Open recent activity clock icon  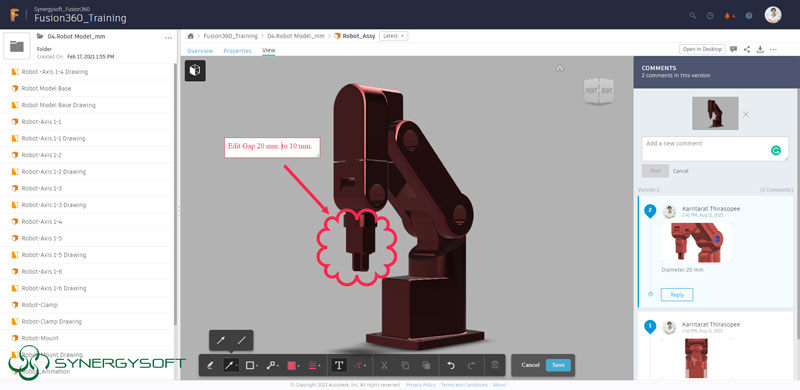[x=710, y=15]
